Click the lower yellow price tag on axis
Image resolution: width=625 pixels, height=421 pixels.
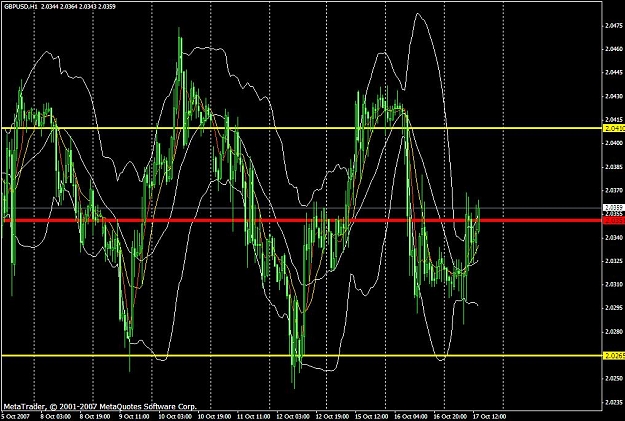click(614, 355)
